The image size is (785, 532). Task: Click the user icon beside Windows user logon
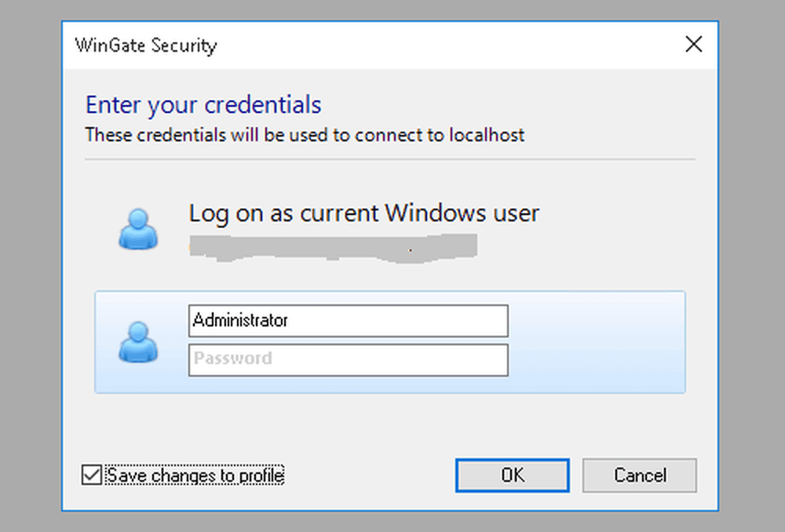(x=138, y=229)
